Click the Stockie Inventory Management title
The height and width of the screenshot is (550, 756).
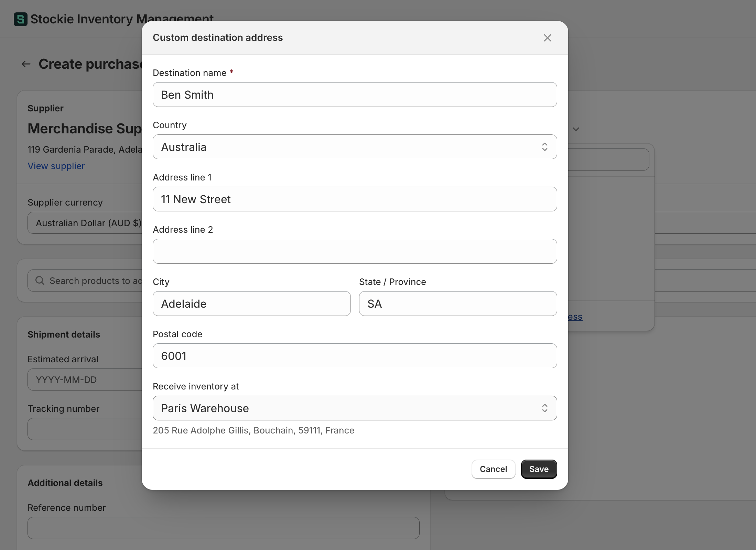[x=122, y=19]
